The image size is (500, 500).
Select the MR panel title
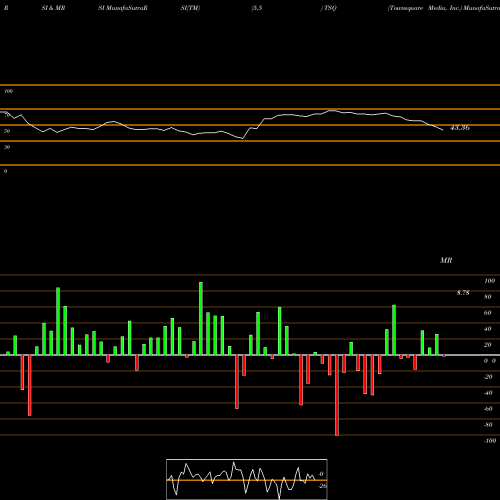[x=446, y=260]
